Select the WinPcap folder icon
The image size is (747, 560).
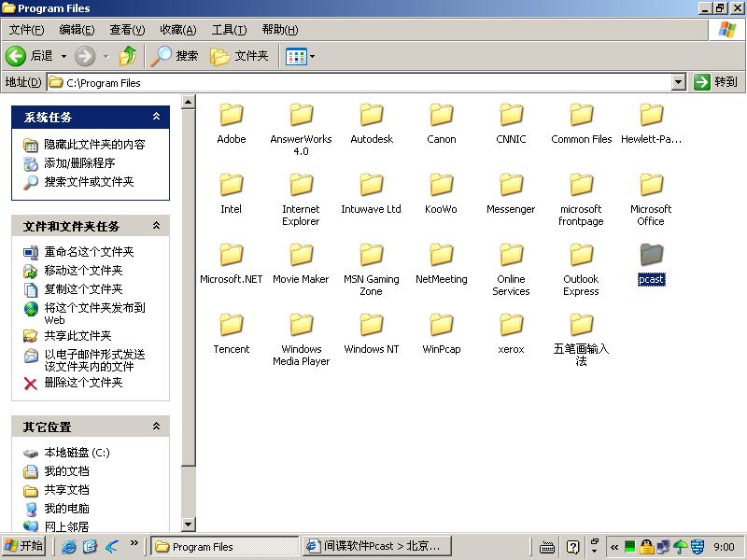click(442, 326)
